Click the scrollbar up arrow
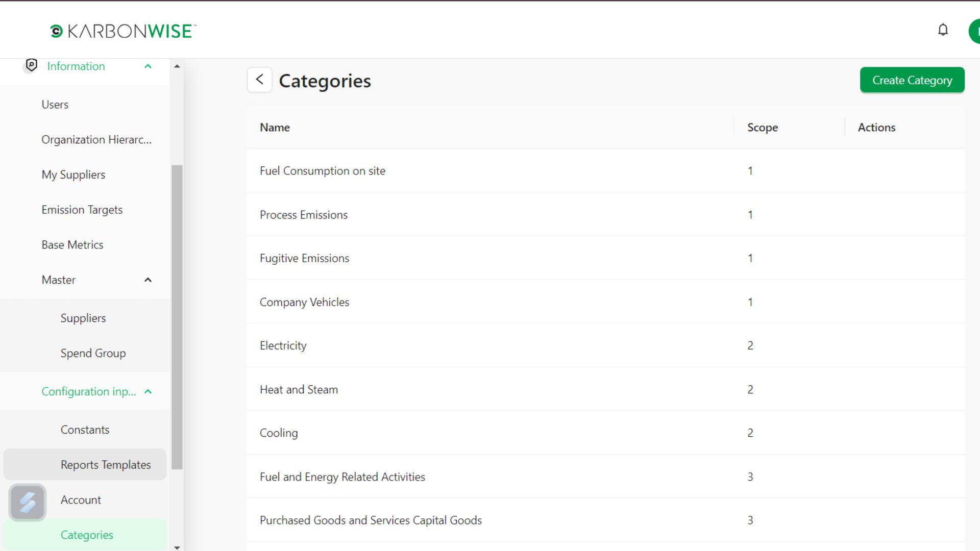980x551 pixels. (x=177, y=65)
